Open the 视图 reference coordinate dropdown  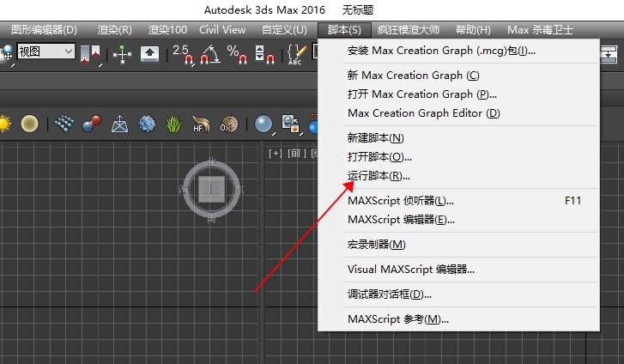pyautogui.click(x=45, y=52)
